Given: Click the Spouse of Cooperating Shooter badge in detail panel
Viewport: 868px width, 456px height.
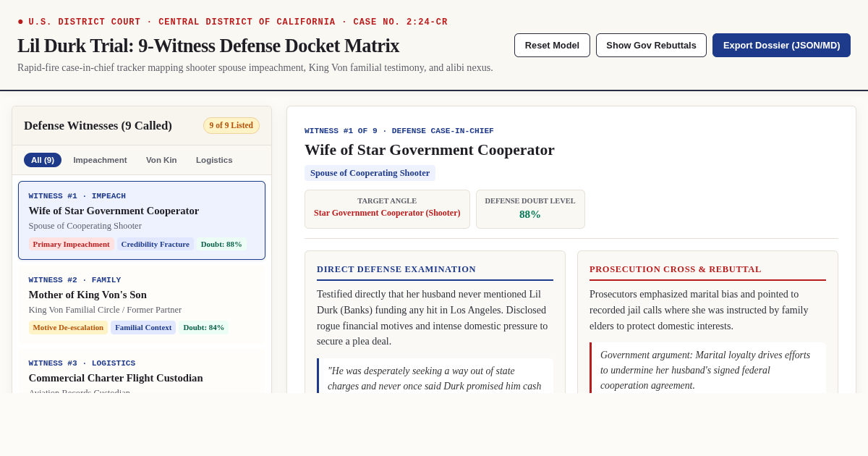Looking at the screenshot, I should click(x=370, y=173).
